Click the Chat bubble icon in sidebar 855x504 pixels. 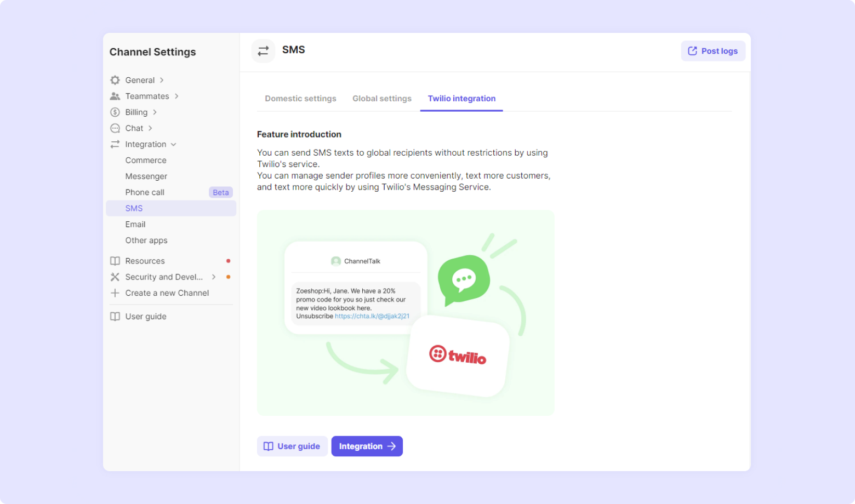pyautogui.click(x=115, y=128)
